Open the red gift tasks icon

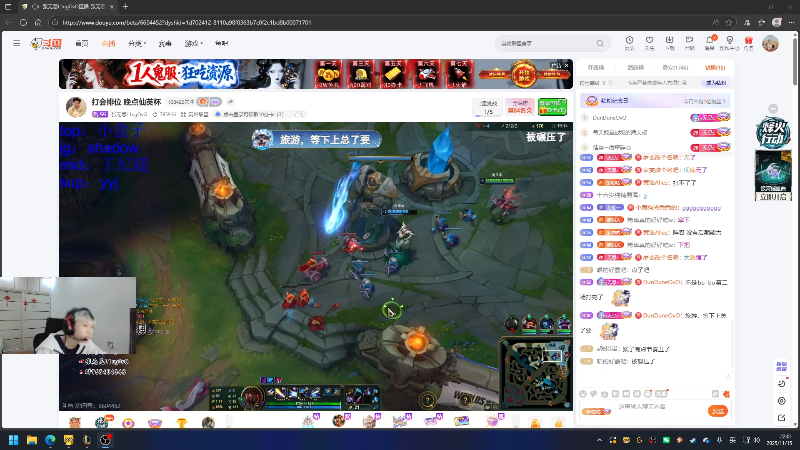coord(748,43)
